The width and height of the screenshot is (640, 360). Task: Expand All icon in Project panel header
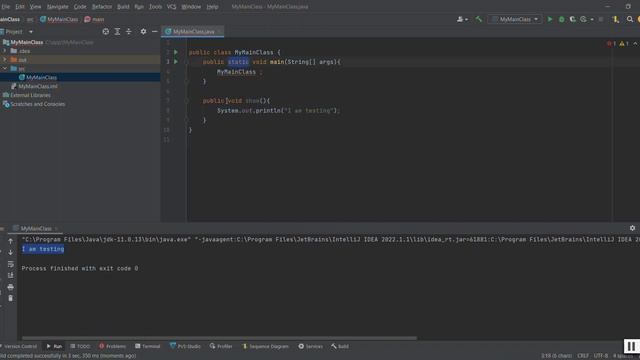[x=117, y=31]
